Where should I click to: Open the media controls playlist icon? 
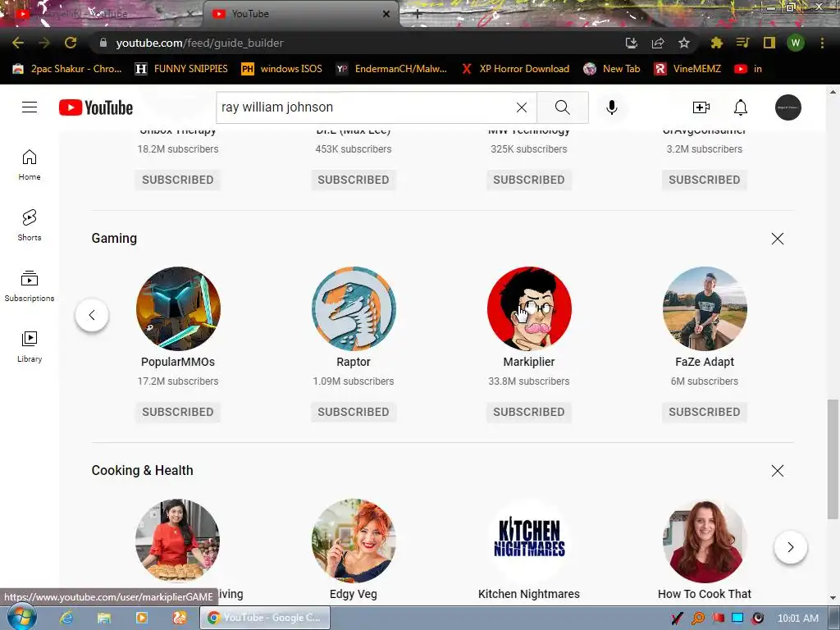click(742, 43)
